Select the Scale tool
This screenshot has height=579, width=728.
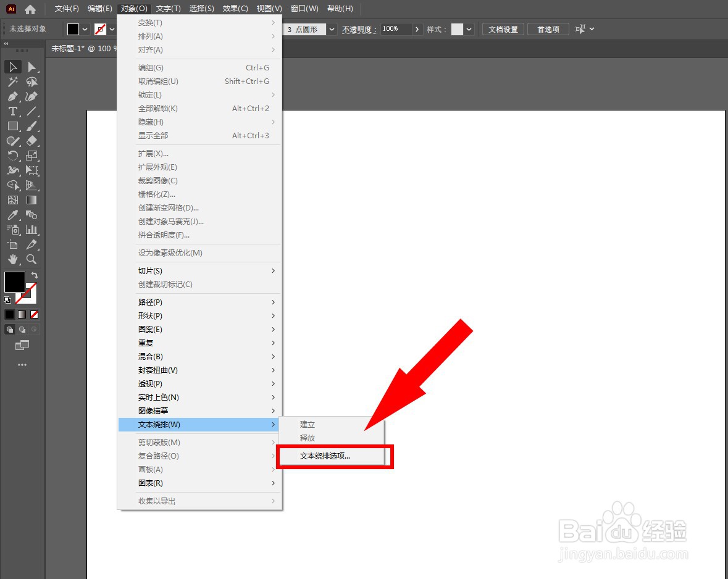coord(31,156)
